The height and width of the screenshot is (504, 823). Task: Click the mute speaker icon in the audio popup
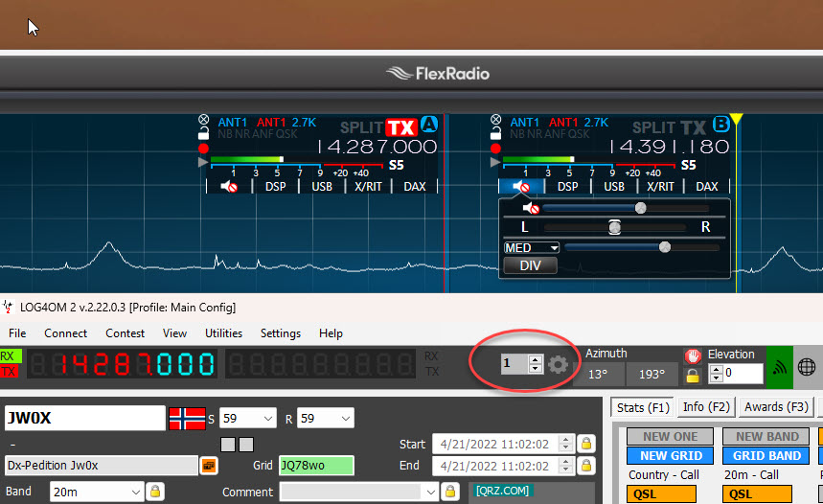point(531,209)
